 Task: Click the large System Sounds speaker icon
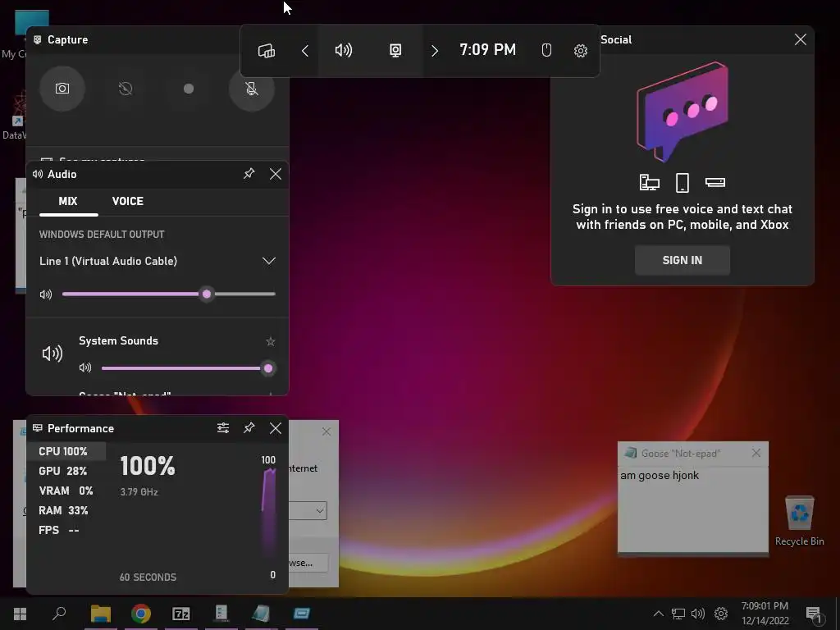[x=52, y=354]
